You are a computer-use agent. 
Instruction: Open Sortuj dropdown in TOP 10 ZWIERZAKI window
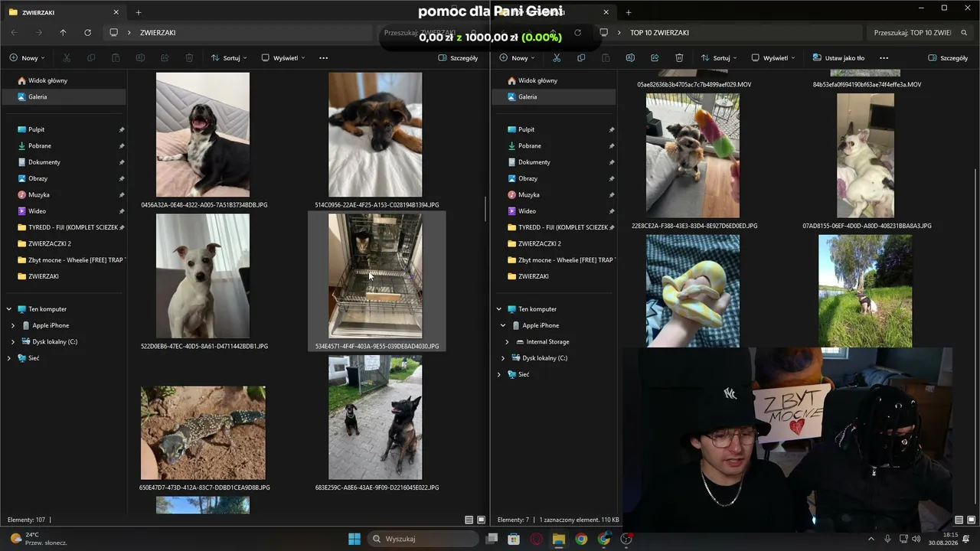coord(718,58)
